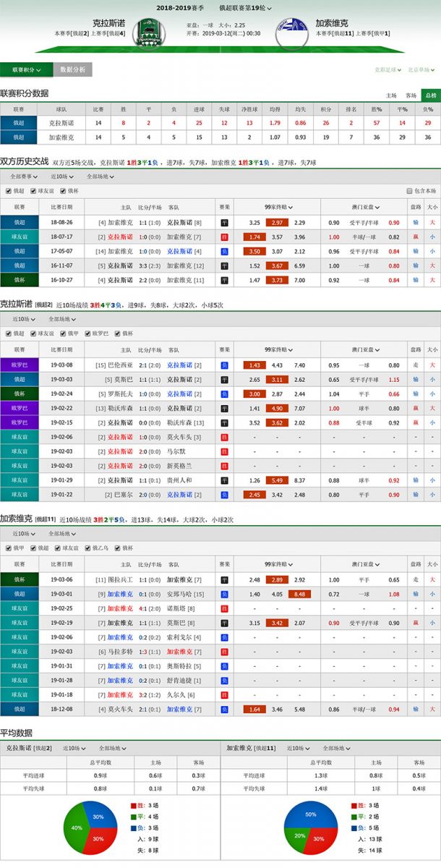This screenshot has width=441, height=868.
Task: Open 克拉斯诺 team name link in header
Action: point(108,23)
